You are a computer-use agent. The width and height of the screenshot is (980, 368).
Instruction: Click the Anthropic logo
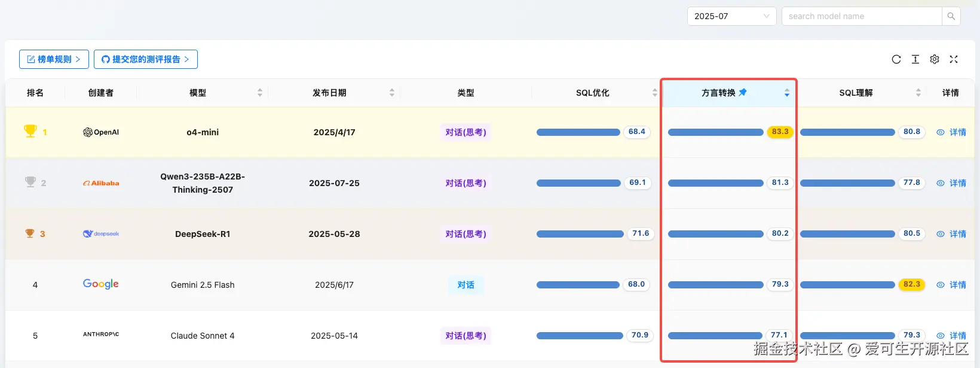tap(101, 334)
